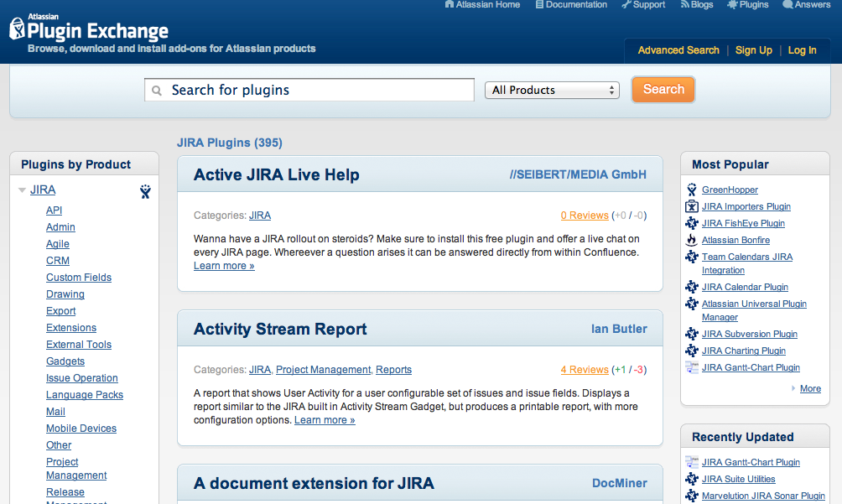Click the JIRA Charting Plugin icon
This screenshot has width=842, height=504.
pos(692,351)
